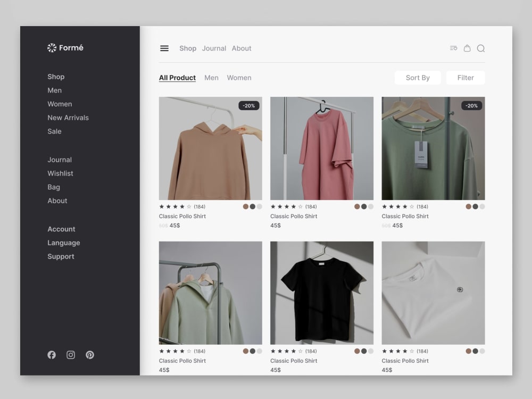The height and width of the screenshot is (399, 532).
Task: Choose dark gray swatch under green tagged shirt
Action: tap(475, 206)
